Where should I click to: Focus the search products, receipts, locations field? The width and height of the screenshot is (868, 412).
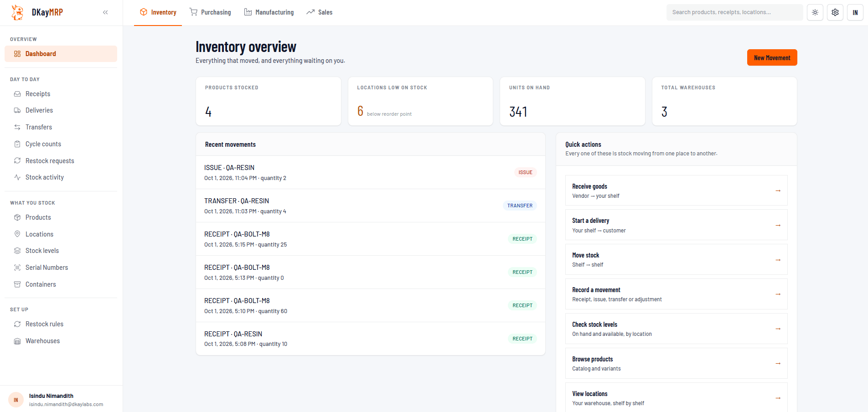point(735,12)
